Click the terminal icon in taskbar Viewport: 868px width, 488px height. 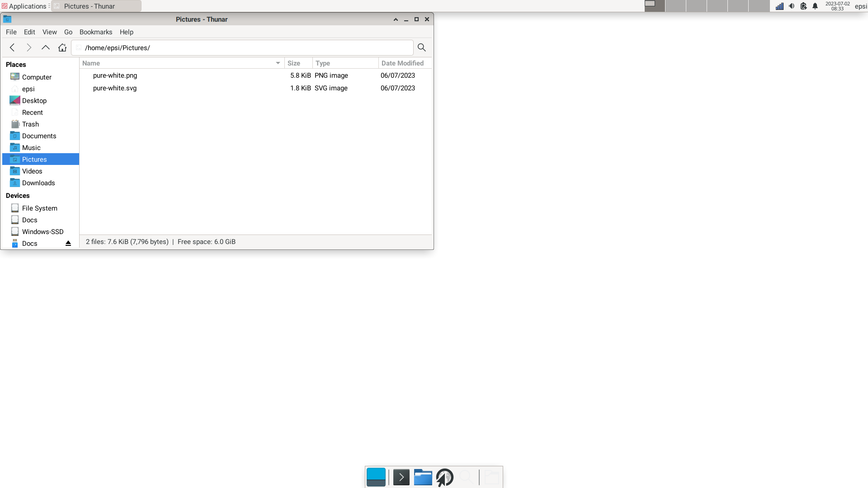point(401,477)
